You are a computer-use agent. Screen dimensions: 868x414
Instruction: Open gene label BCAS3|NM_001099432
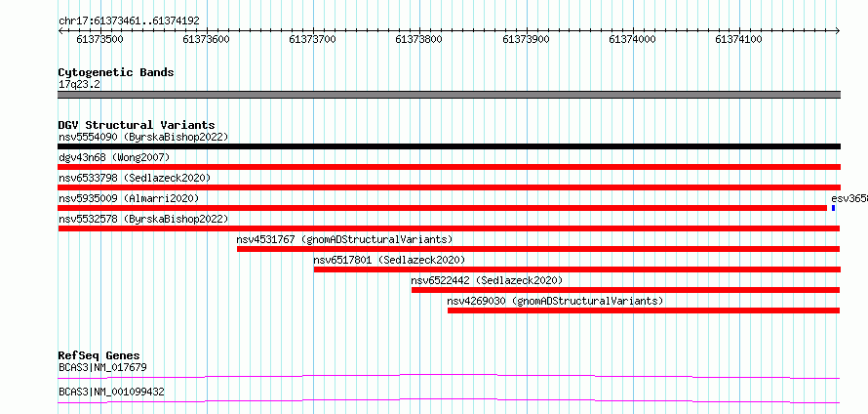pos(111,392)
